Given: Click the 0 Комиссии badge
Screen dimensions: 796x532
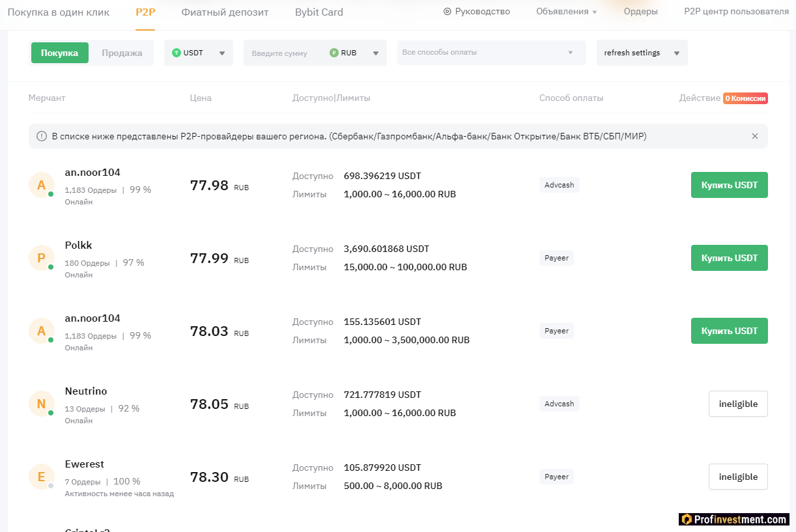Looking at the screenshot, I should tap(745, 98).
